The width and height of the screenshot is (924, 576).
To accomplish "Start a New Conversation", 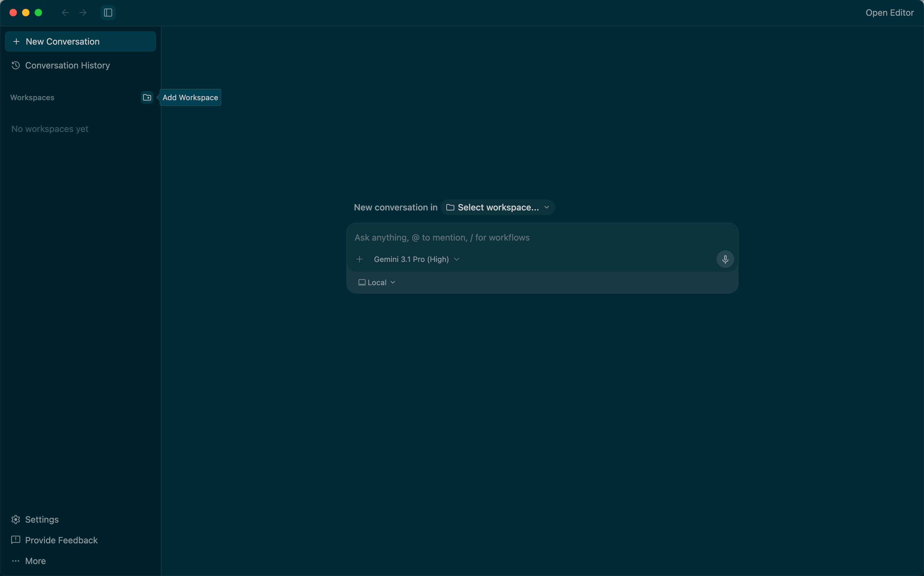I will point(80,41).
